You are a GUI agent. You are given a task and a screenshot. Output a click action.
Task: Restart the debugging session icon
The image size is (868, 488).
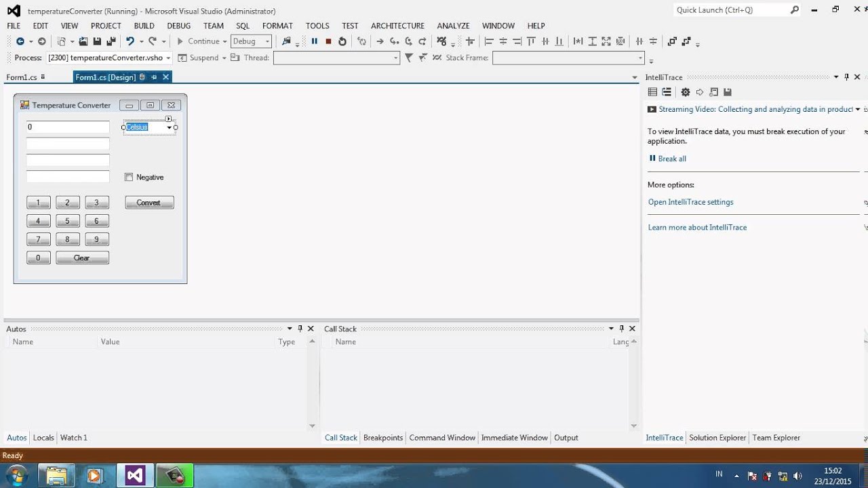pos(342,41)
